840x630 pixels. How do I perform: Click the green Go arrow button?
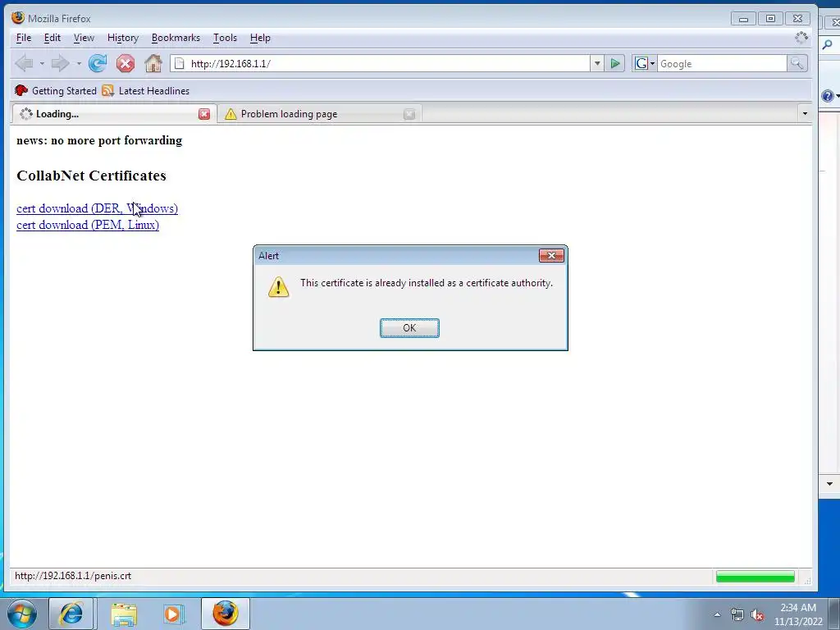(x=615, y=64)
